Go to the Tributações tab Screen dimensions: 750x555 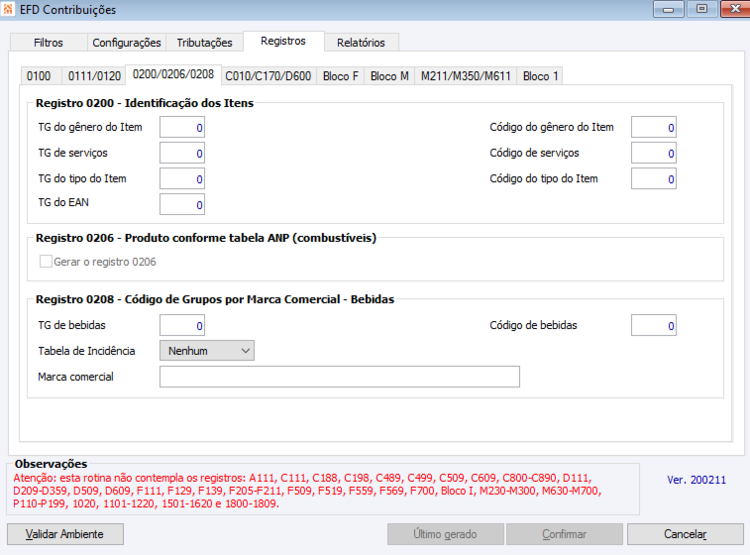[204, 43]
